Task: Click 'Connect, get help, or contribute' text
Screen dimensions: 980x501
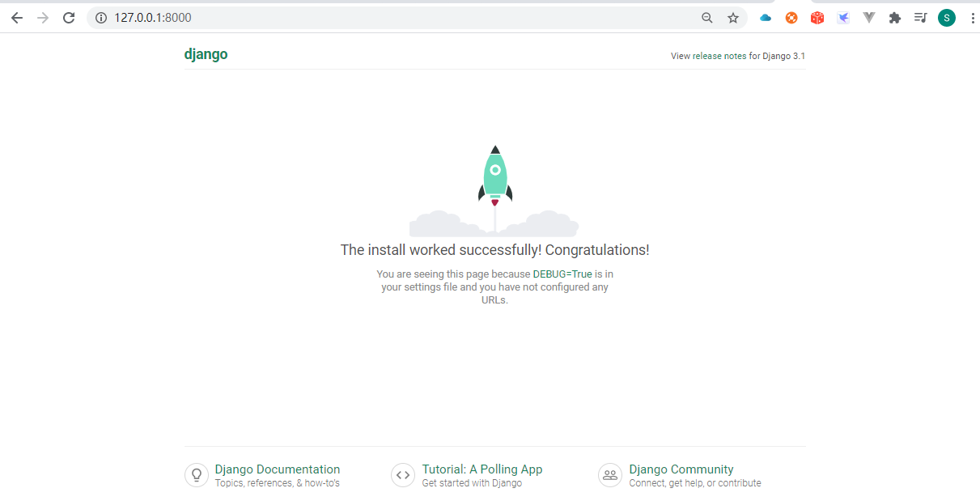Action: tap(695, 483)
